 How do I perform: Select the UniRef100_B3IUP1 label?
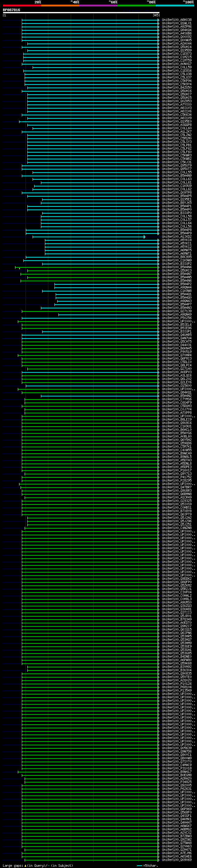click(x=176, y=331)
